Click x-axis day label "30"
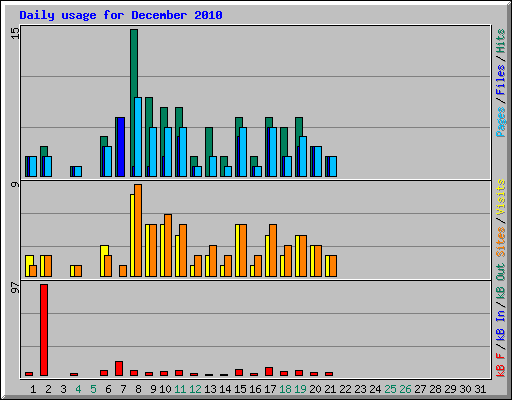 pos(465,389)
